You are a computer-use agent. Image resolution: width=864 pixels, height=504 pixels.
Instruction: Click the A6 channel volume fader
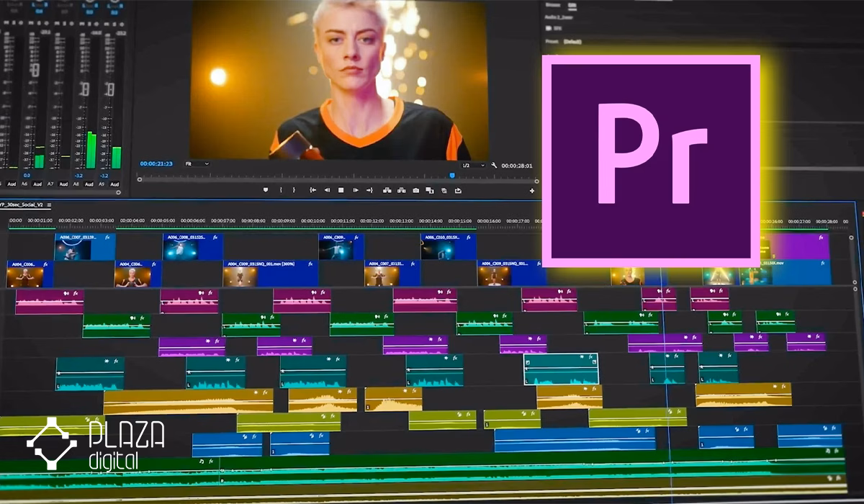[x=35, y=69]
